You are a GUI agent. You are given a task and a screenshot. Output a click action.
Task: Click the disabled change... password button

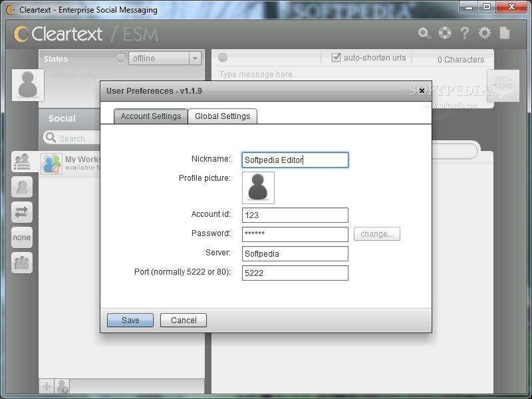pyautogui.click(x=377, y=234)
